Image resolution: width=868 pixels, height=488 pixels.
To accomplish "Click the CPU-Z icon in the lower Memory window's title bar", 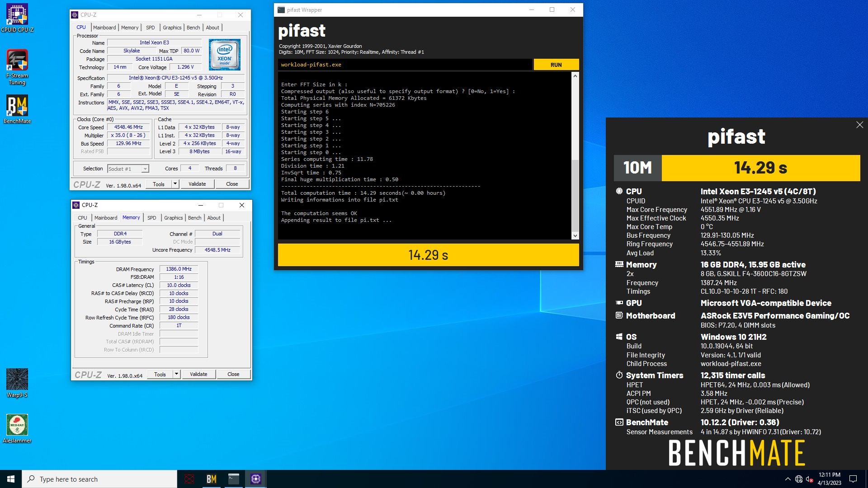I will pyautogui.click(x=76, y=205).
